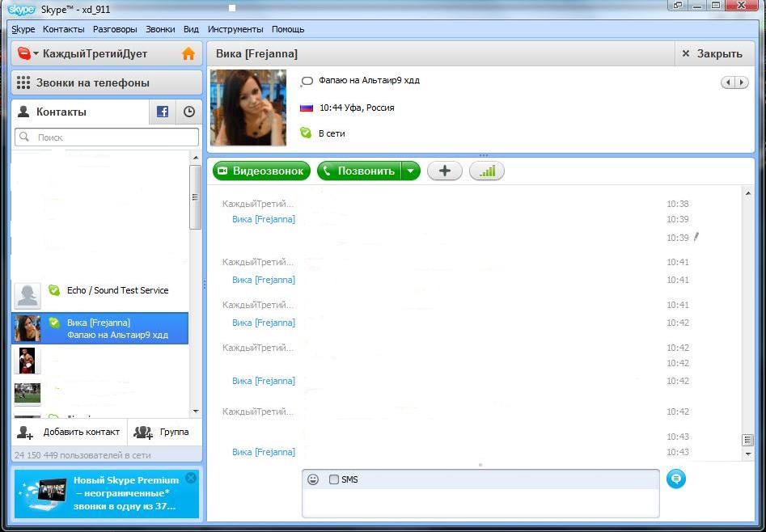
Task: Click the chat scroll up arrow
Action: point(748,193)
